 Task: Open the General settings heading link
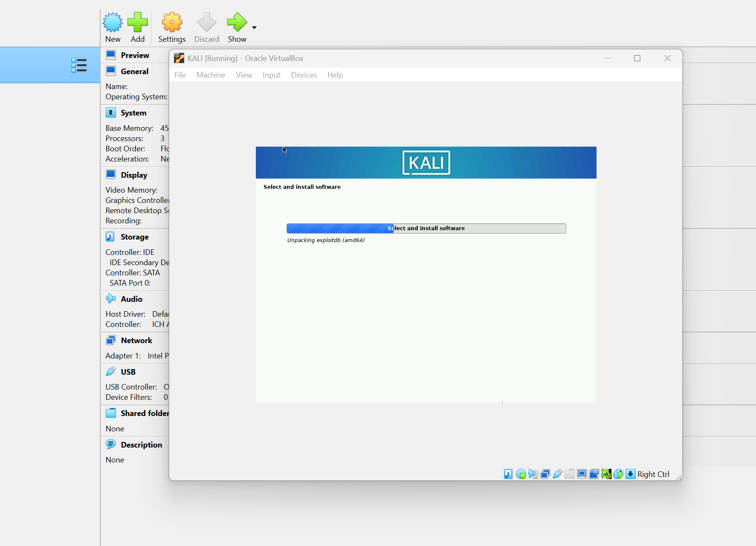point(135,72)
